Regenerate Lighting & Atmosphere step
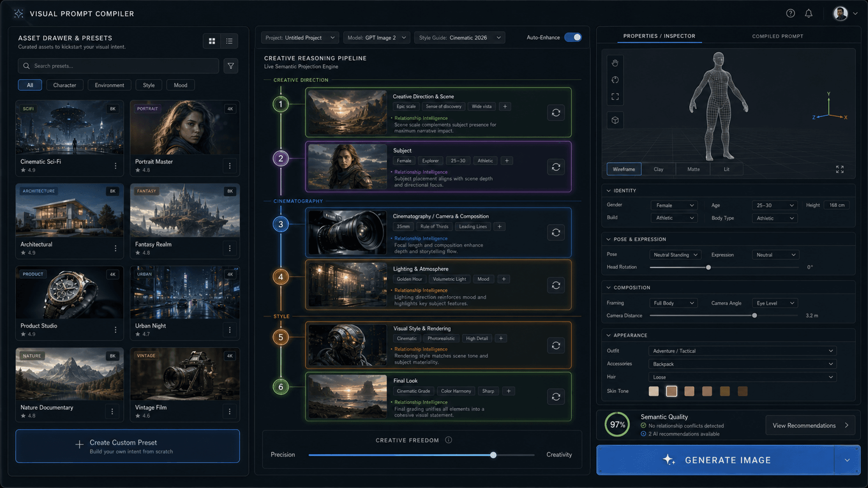The width and height of the screenshot is (868, 488). [x=556, y=285]
